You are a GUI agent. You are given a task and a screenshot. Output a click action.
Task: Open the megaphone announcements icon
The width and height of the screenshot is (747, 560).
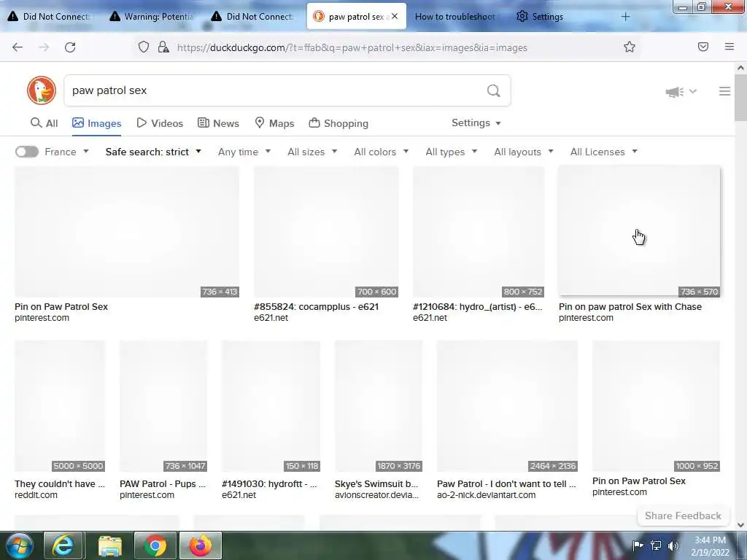tap(674, 91)
